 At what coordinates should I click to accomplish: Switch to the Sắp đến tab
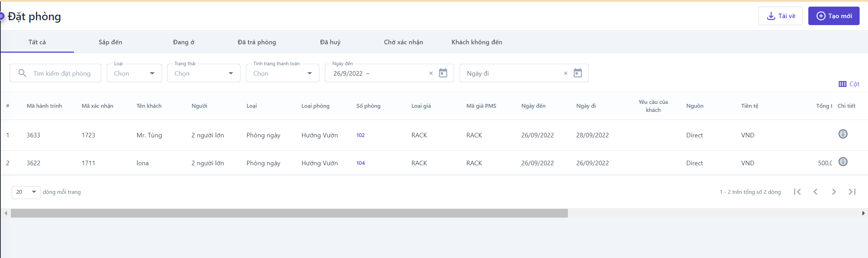click(x=110, y=42)
